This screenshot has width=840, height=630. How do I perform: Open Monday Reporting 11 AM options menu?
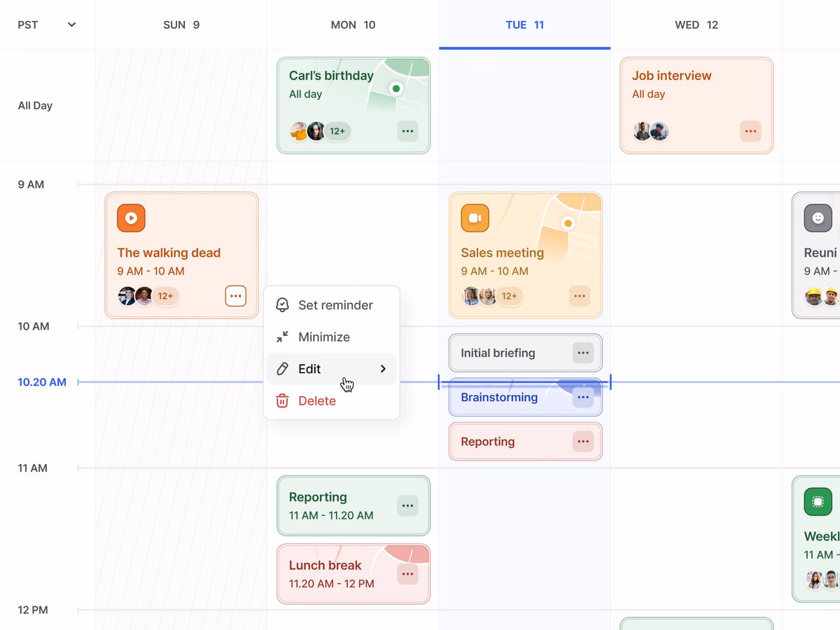coord(407,505)
